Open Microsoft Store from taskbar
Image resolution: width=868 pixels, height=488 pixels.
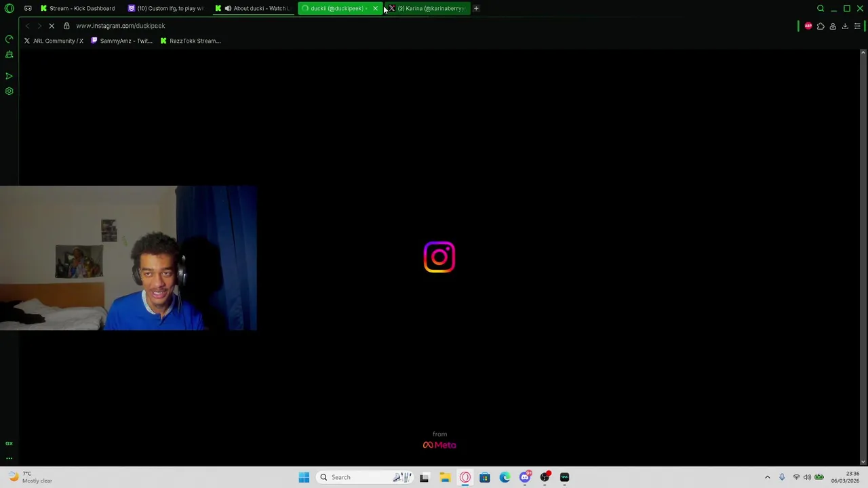(485, 477)
